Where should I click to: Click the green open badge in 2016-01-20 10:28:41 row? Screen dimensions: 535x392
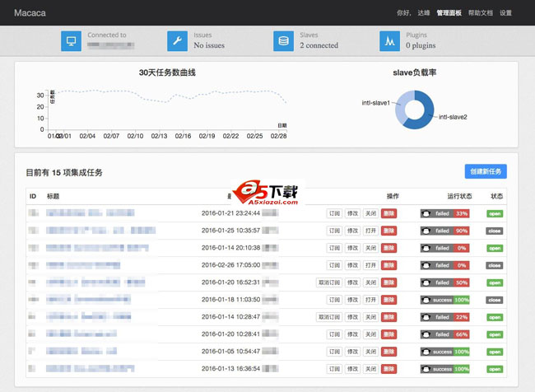click(x=495, y=334)
